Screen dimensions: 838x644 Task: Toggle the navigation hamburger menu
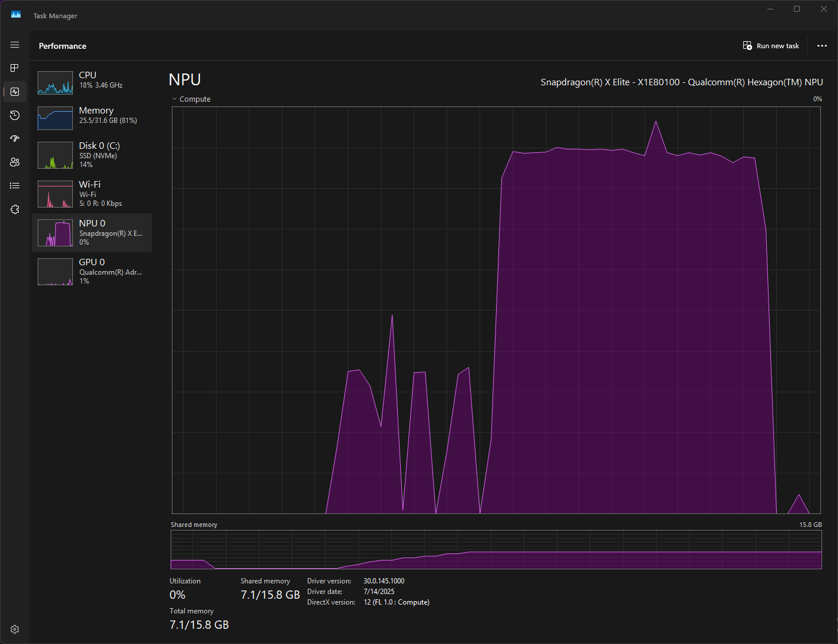click(14, 44)
